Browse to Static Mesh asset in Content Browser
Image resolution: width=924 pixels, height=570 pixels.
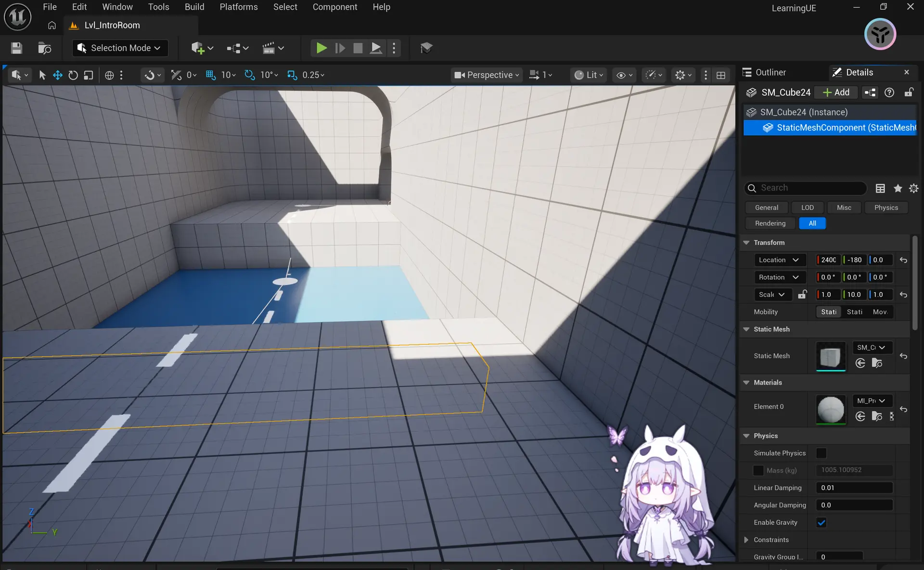(877, 363)
